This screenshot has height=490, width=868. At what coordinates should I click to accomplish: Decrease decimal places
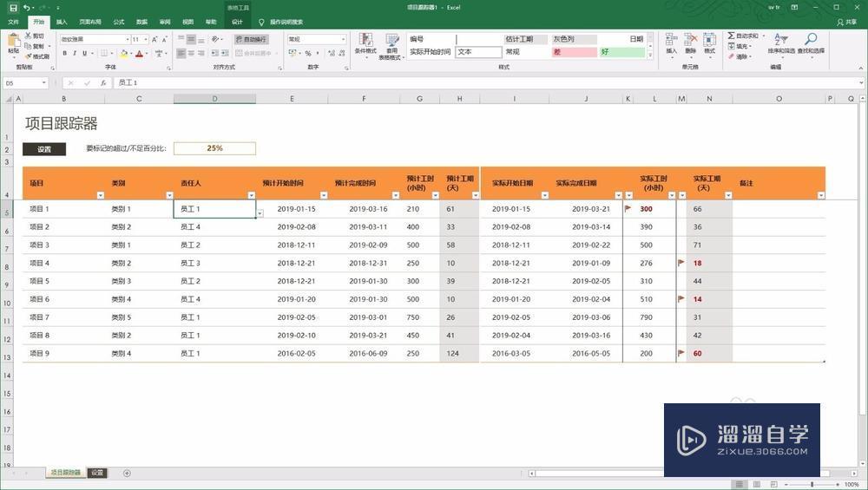(341, 54)
